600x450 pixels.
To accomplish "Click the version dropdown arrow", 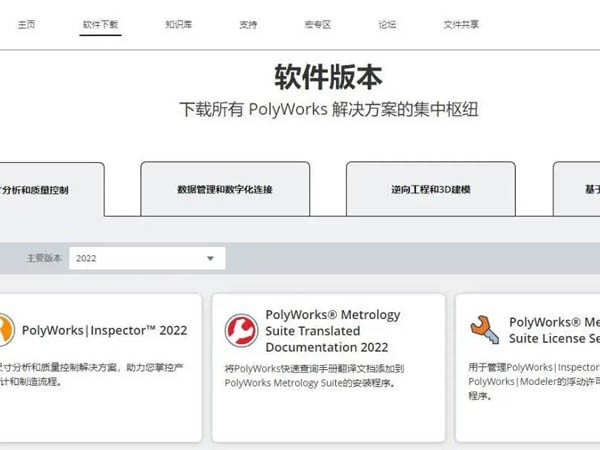I will coord(210,258).
